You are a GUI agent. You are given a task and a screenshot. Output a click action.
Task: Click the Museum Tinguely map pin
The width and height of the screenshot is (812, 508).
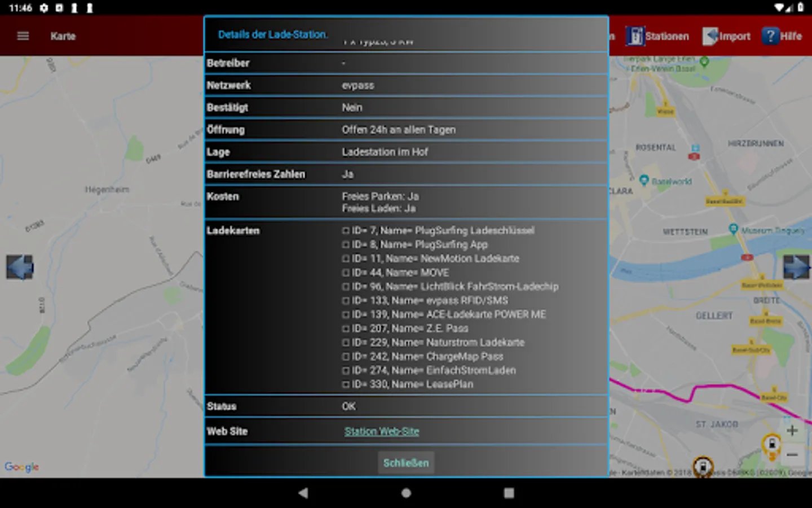(733, 229)
